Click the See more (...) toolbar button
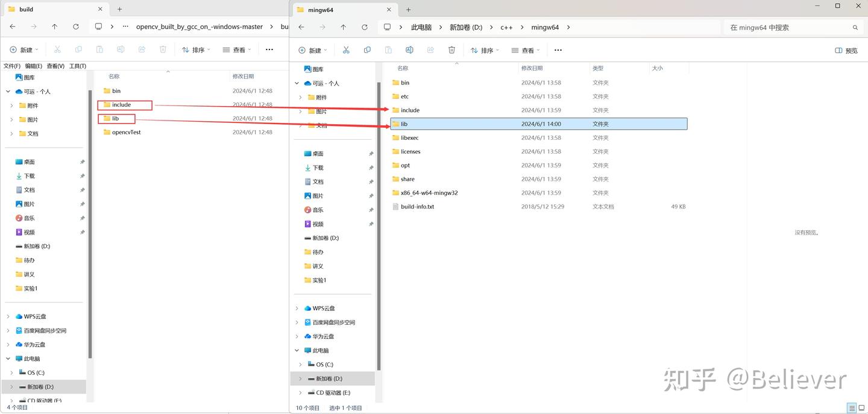The image size is (868, 414). [x=558, y=50]
